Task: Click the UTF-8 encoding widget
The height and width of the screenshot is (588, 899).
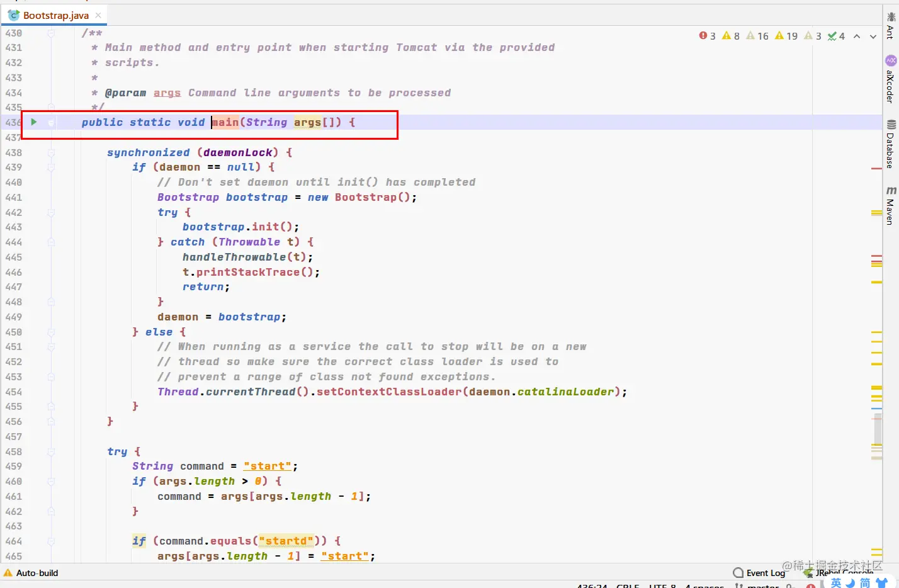Action: click(662, 585)
